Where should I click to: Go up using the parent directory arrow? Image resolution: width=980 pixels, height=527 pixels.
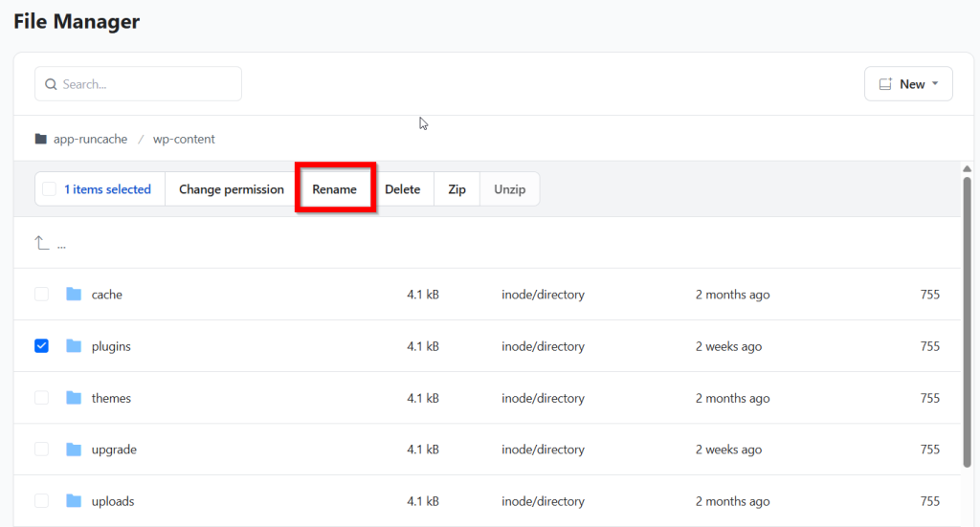coord(42,244)
